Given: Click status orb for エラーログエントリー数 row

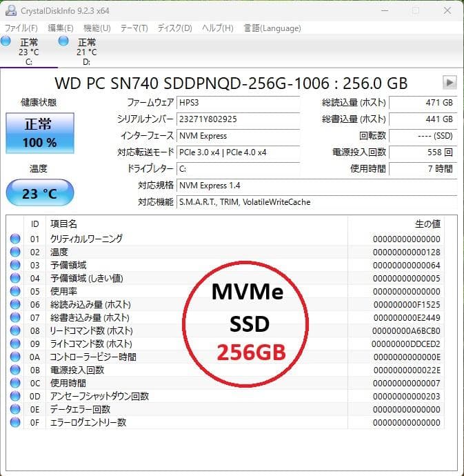Looking at the screenshot, I should [15, 422].
